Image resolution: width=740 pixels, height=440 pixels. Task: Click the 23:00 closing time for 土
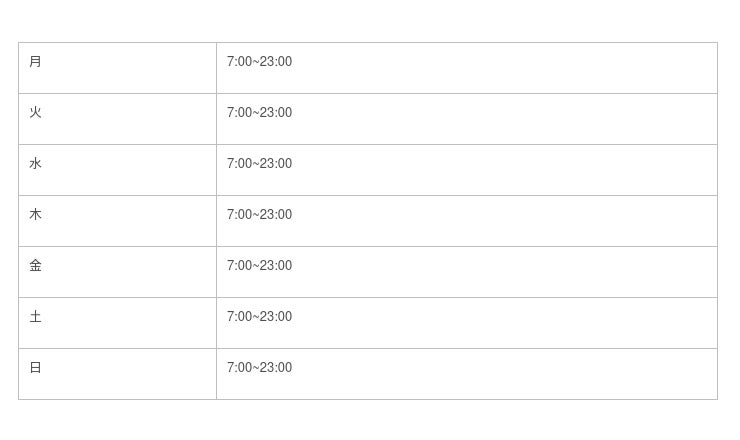coord(276,317)
